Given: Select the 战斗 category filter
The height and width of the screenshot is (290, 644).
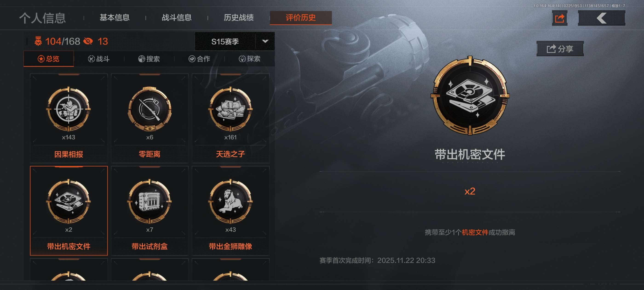Looking at the screenshot, I should coord(99,59).
